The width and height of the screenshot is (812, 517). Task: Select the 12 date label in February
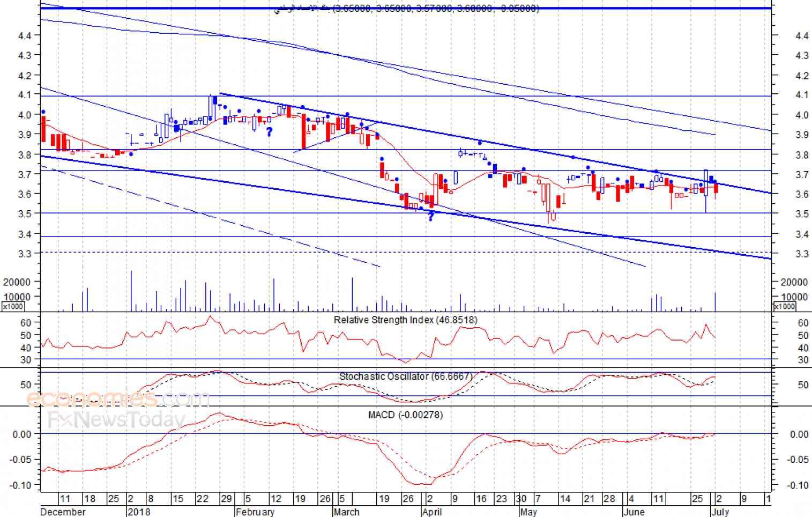tap(275, 499)
